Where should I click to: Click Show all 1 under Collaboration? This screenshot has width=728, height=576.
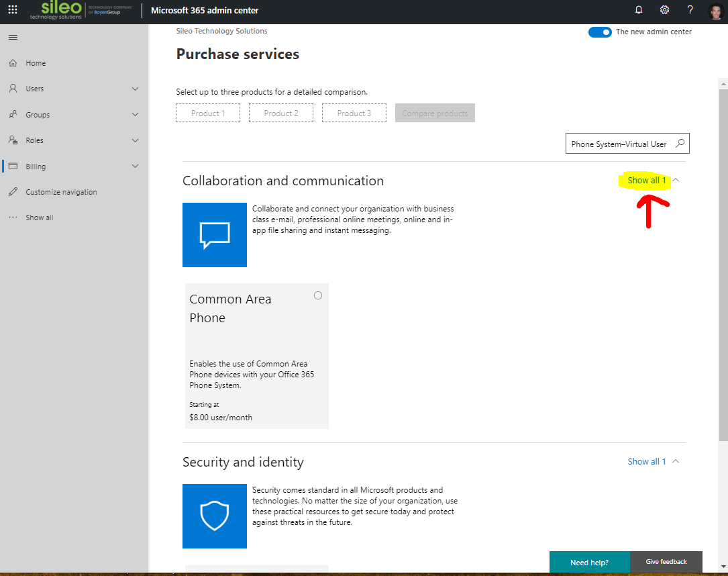[x=647, y=180]
